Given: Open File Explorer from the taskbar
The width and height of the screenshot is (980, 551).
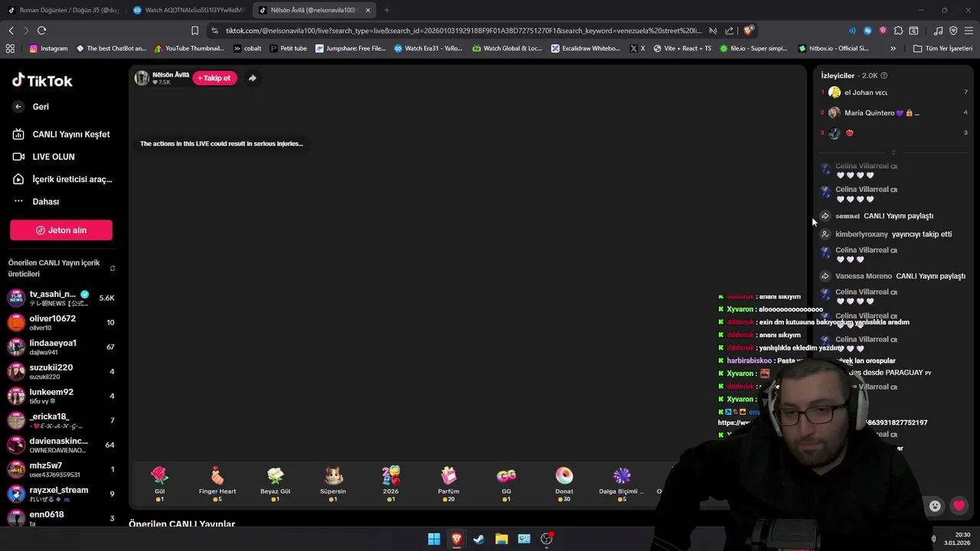Looking at the screenshot, I should [501, 539].
